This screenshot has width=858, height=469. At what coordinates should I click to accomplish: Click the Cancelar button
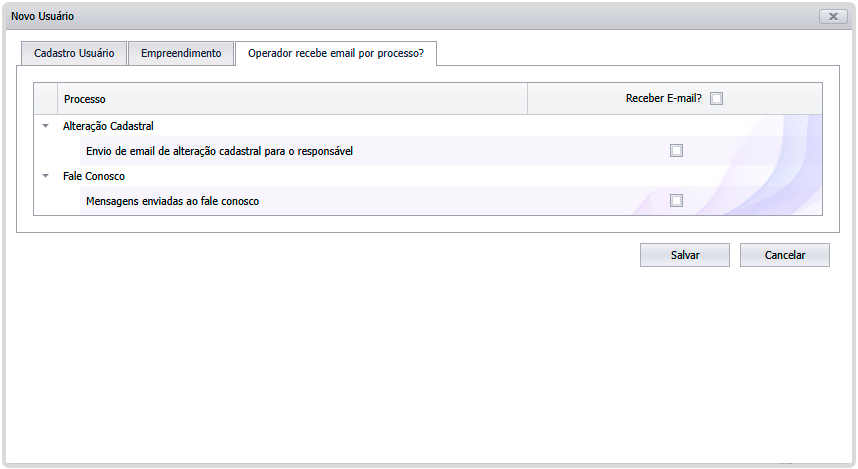pyautogui.click(x=785, y=255)
